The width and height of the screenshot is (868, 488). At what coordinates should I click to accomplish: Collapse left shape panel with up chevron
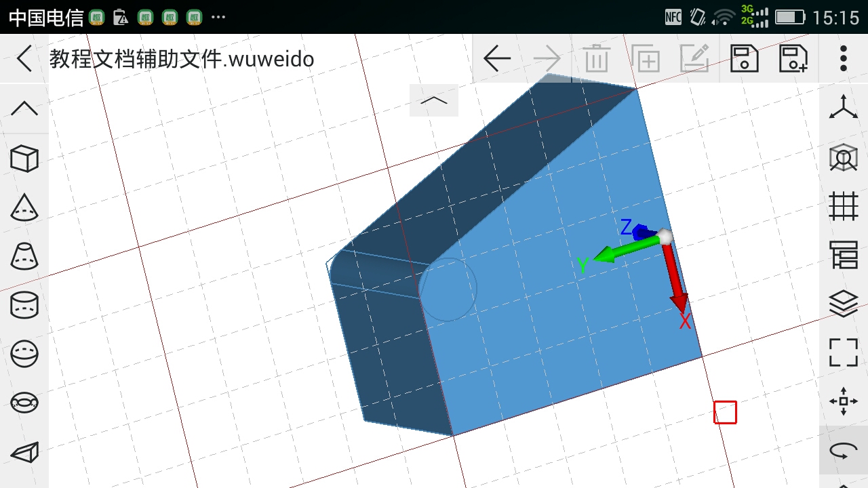(x=24, y=108)
